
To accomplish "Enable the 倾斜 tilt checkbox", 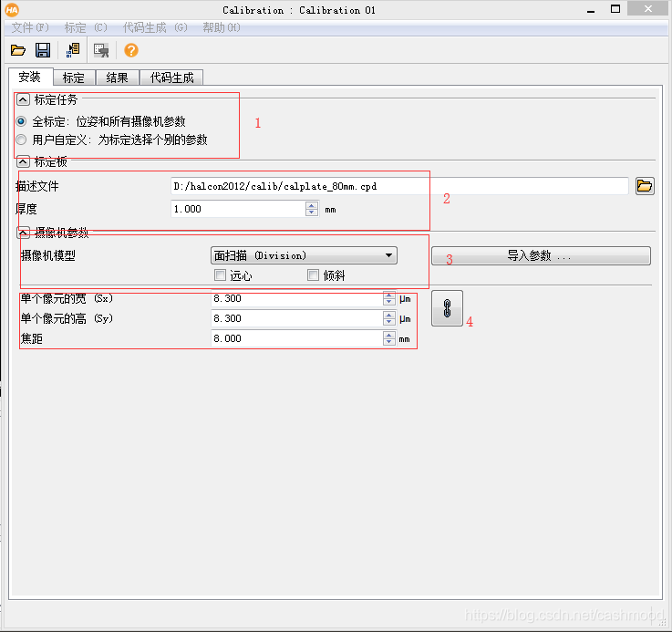I will 314,275.
